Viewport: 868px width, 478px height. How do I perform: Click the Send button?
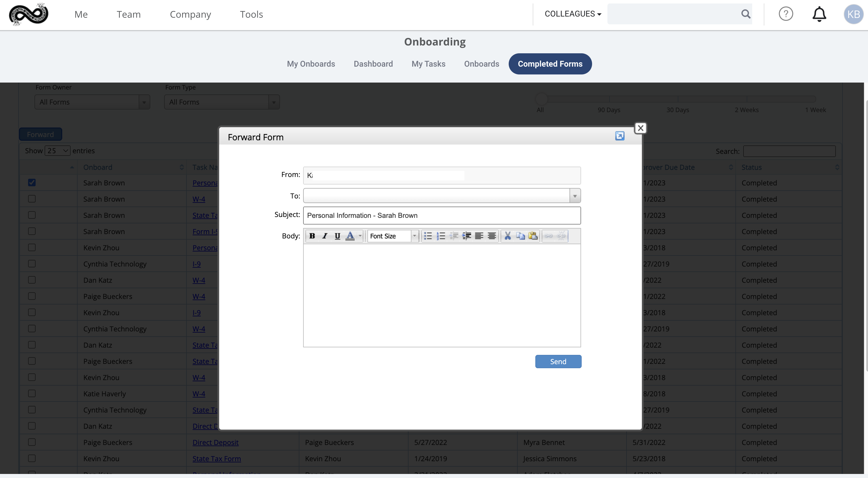click(558, 362)
